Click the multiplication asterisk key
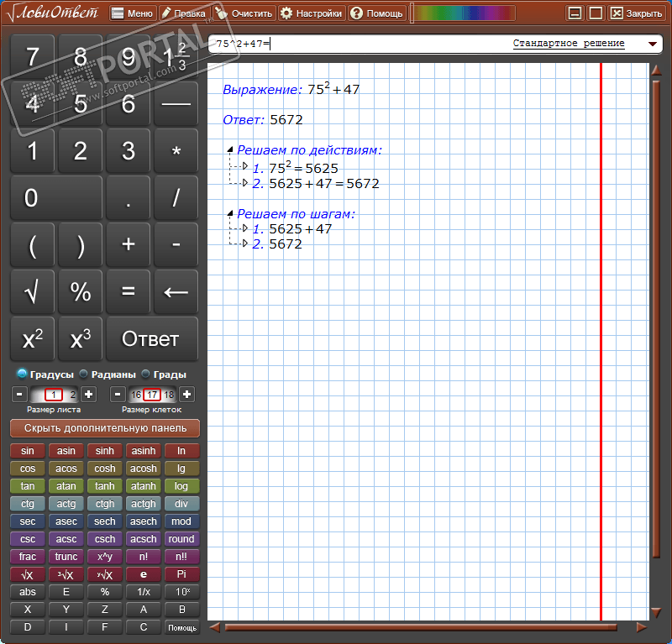This screenshot has width=672, height=644. [176, 151]
